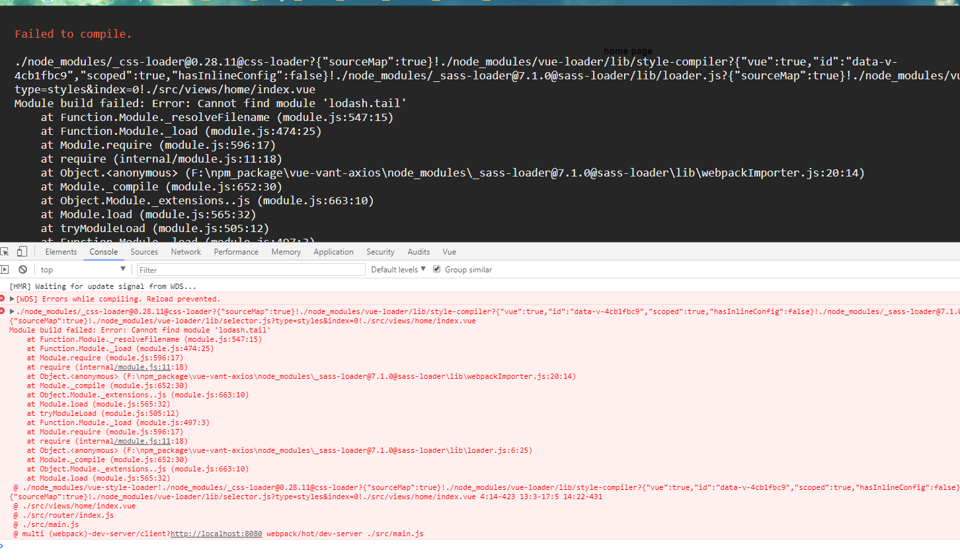
Task: Click overlay line "Cannot find module 'lodash.tail'"
Action: pyautogui.click(x=210, y=103)
